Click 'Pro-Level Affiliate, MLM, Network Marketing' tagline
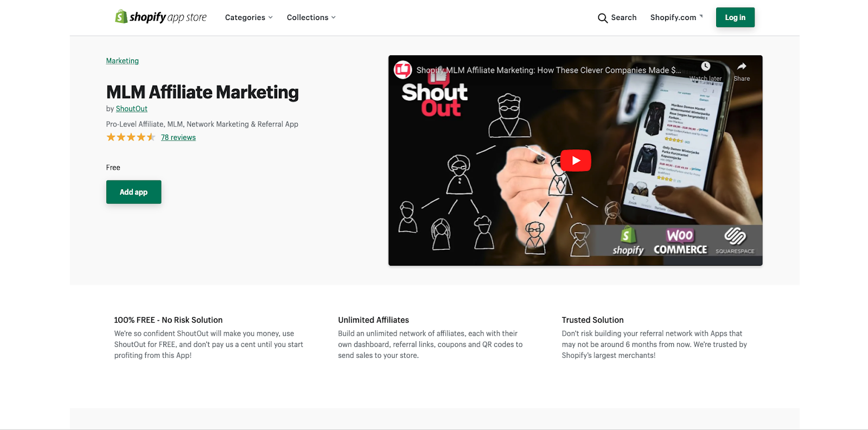The width and height of the screenshot is (868, 430). (202, 124)
